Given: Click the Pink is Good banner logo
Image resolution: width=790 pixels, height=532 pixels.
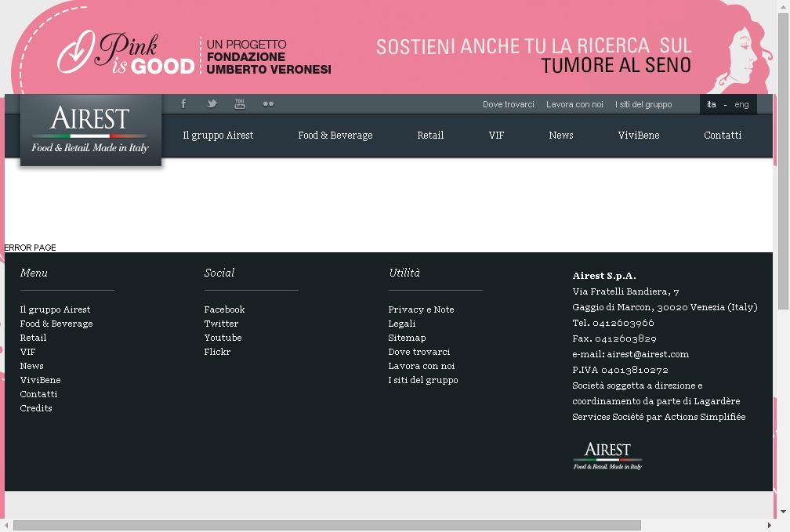Looking at the screenshot, I should click(126, 53).
